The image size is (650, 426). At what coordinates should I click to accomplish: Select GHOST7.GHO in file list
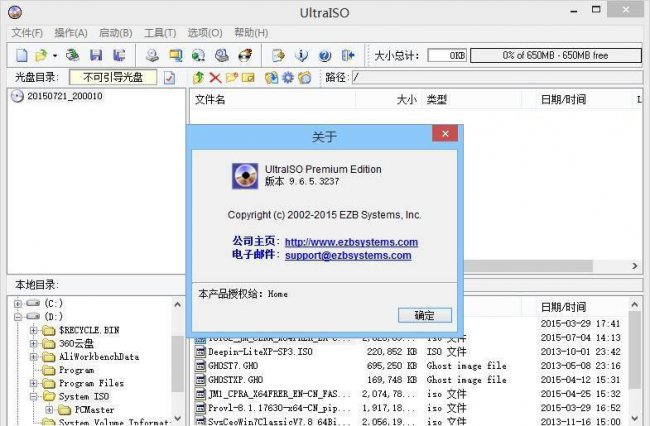pyautogui.click(x=233, y=366)
